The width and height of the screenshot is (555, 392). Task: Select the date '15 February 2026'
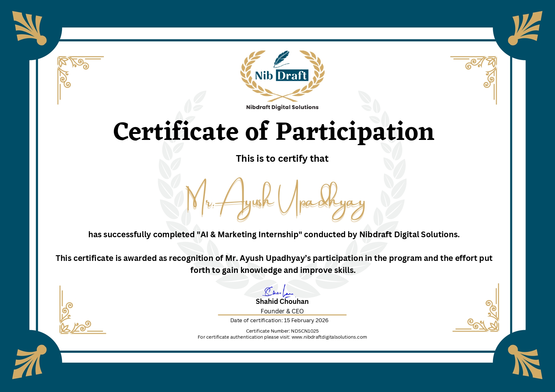305,320
